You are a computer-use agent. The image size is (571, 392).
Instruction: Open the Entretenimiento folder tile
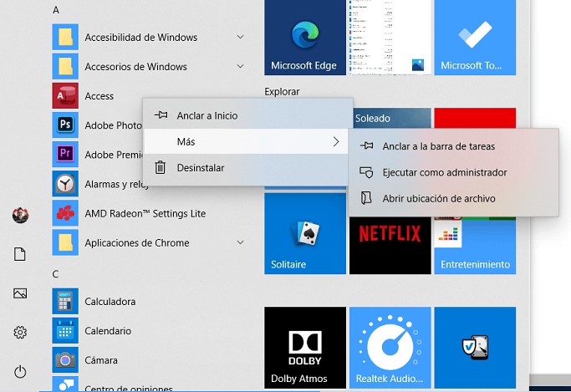pyautogui.click(x=475, y=246)
